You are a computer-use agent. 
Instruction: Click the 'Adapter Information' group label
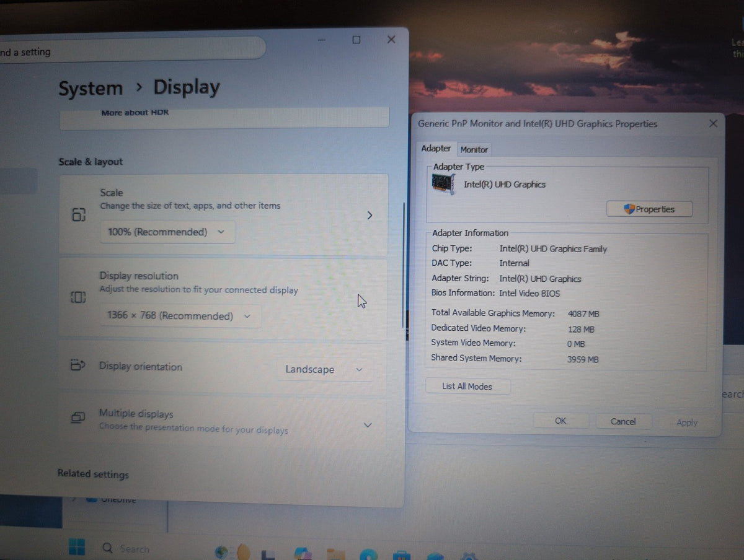(x=470, y=233)
